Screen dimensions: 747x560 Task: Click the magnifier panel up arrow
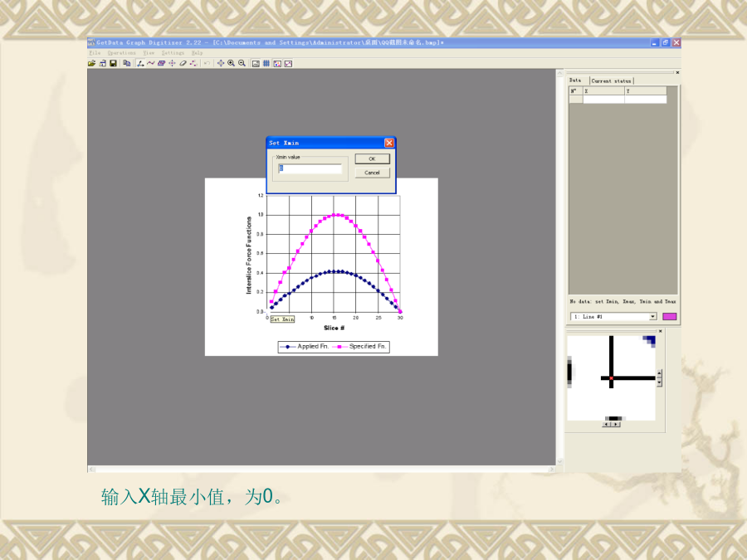coord(659,373)
